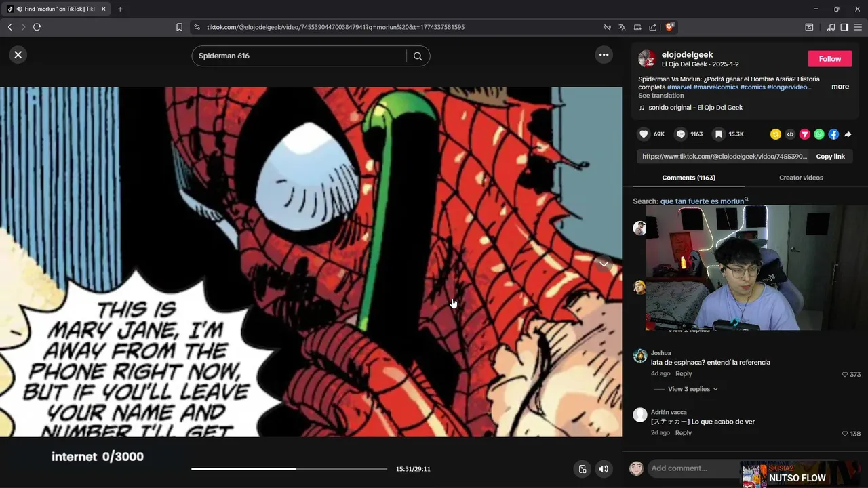
Task: Open the floating player icon
Action: 582,469
